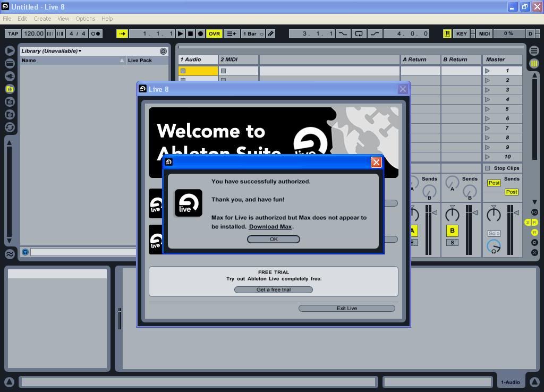544x392 pixels.
Task: Toggle the OVR overdub switch
Action: 214,33
